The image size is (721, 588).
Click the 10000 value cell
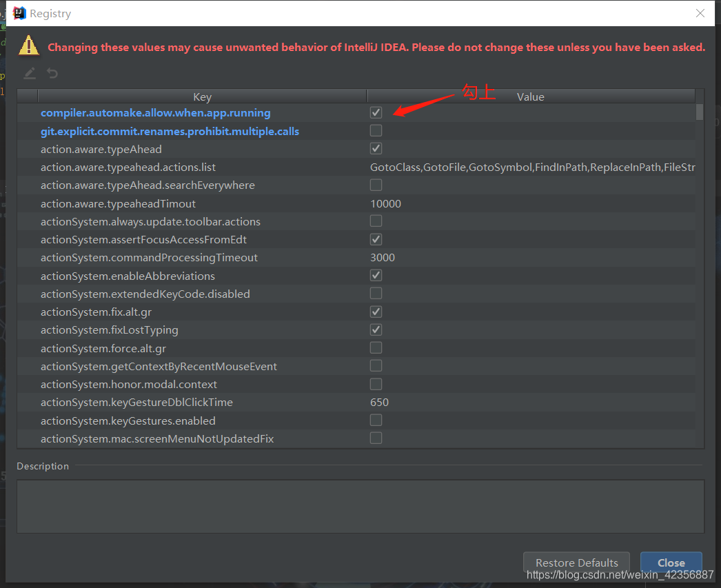385,203
